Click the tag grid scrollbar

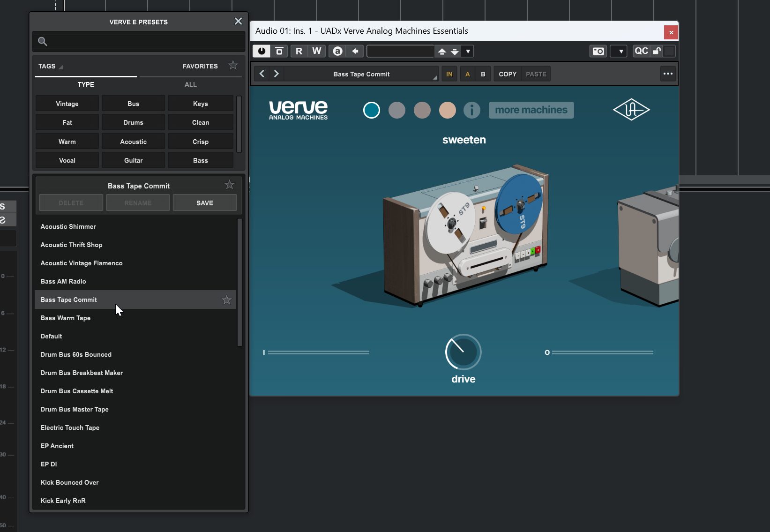[239, 124]
